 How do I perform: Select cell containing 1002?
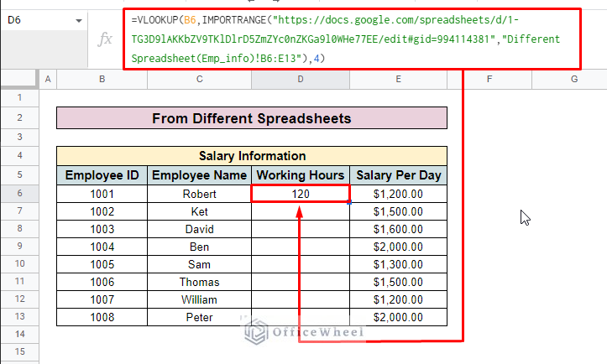point(102,211)
